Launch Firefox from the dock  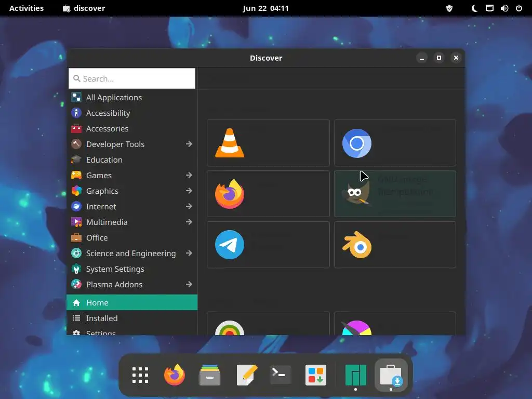(x=175, y=375)
